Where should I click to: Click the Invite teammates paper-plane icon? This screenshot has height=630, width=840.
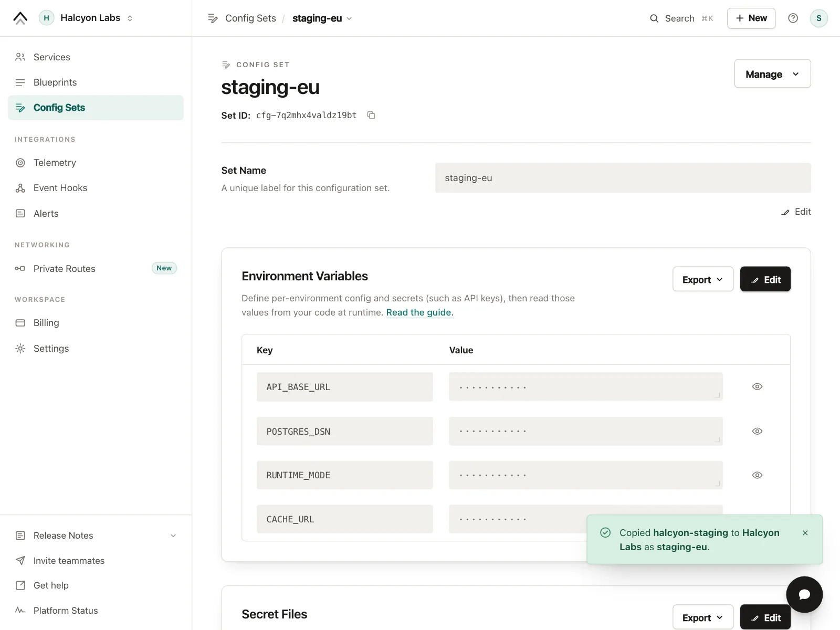click(x=20, y=561)
